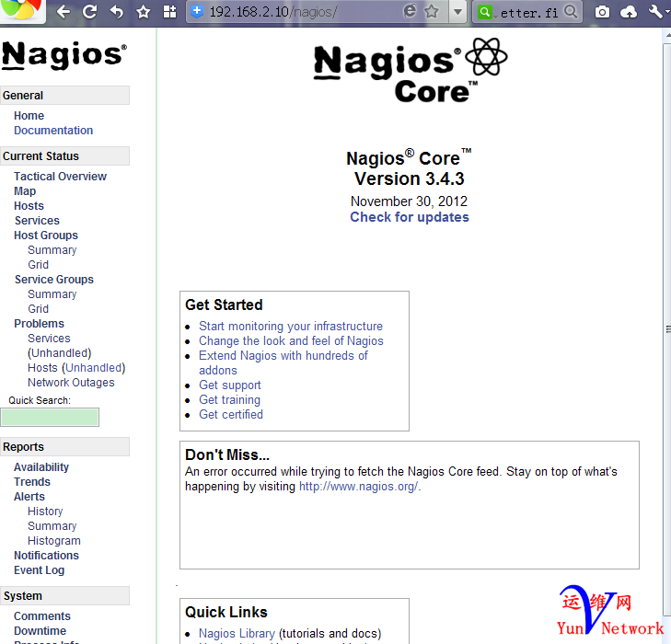Screen dimensions: 671x644
Task: Open the grid apps icon in toolbar
Action: (x=170, y=12)
